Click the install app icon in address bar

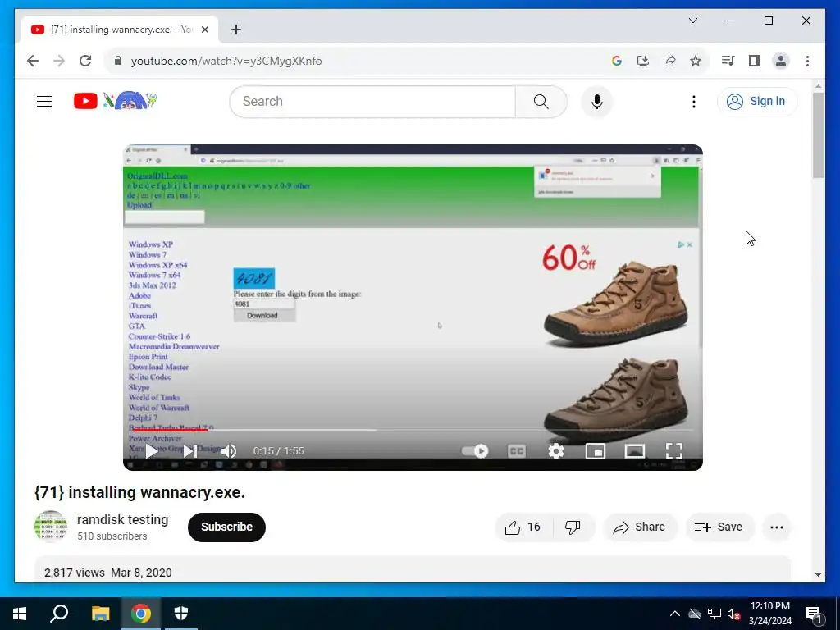643,61
